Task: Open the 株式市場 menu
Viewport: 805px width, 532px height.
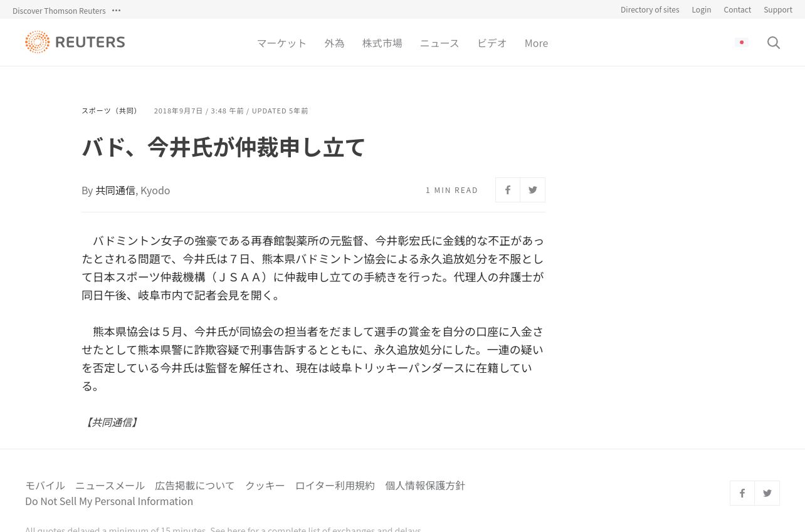Action: point(382,43)
